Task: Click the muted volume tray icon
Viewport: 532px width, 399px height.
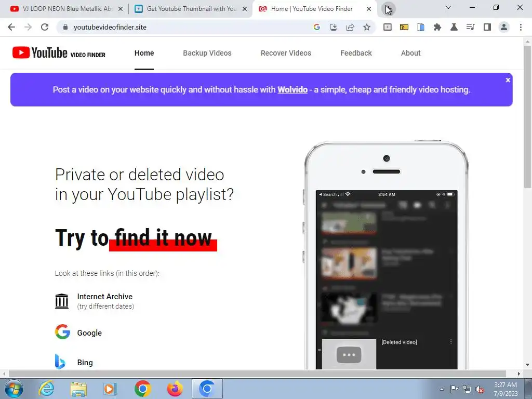Action: 480,389
